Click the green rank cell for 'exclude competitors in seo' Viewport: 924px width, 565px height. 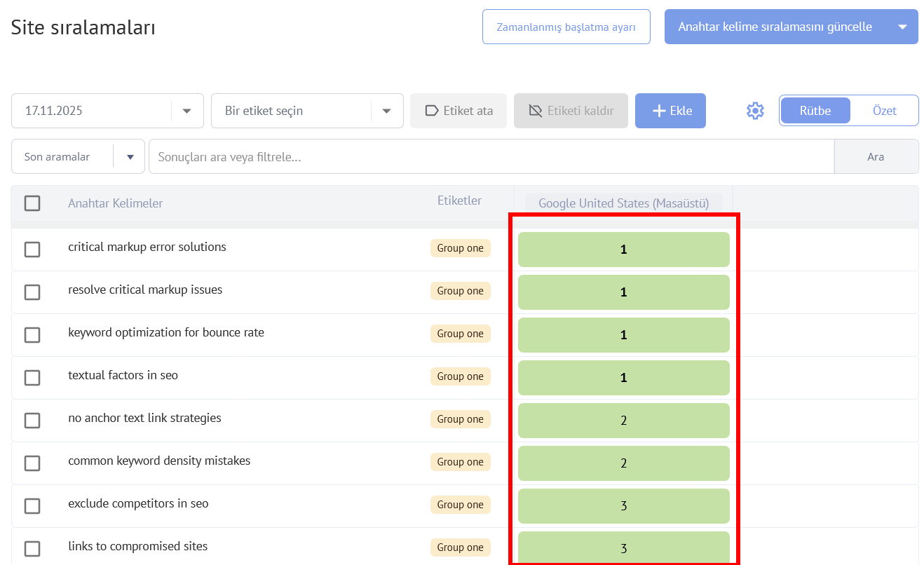(x=623, y=506)
